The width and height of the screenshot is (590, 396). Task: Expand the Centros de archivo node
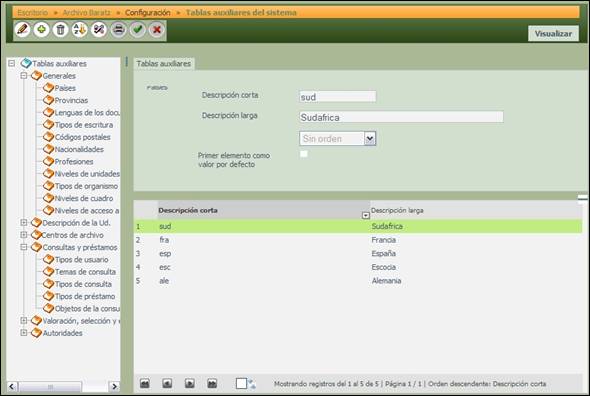[x=24, y=235]
